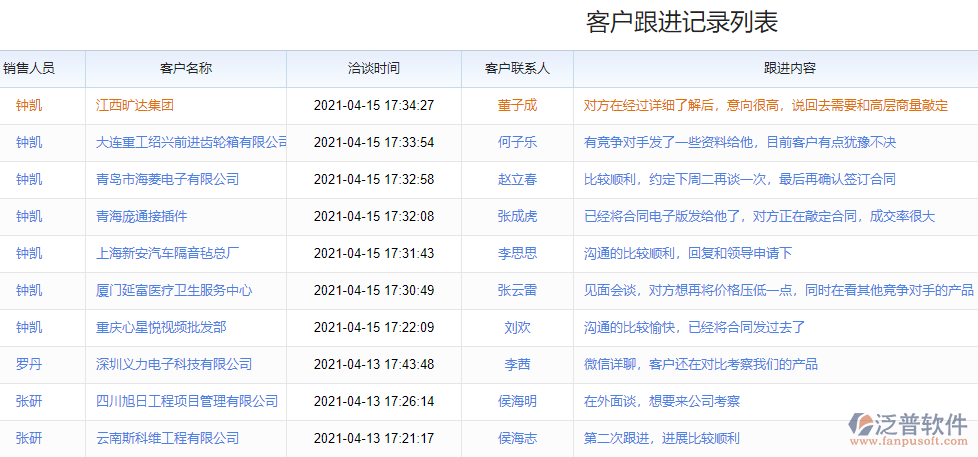Select contact 刘欢
Image resolution: width=978 pixels, height=457 pixels.
tap(517, 327)
